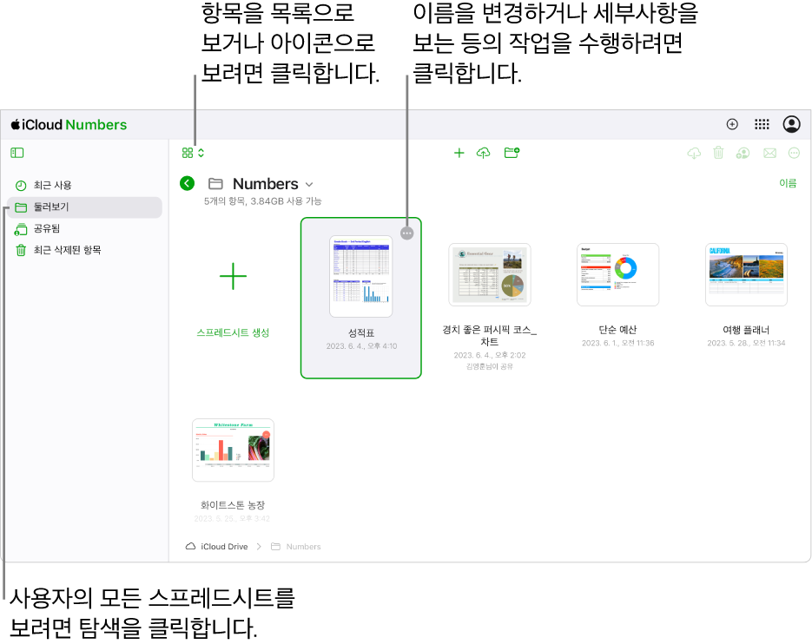Open the toolbar more options ellipsis
Viewport: 812px width, 644px height.
pos(794,153)
